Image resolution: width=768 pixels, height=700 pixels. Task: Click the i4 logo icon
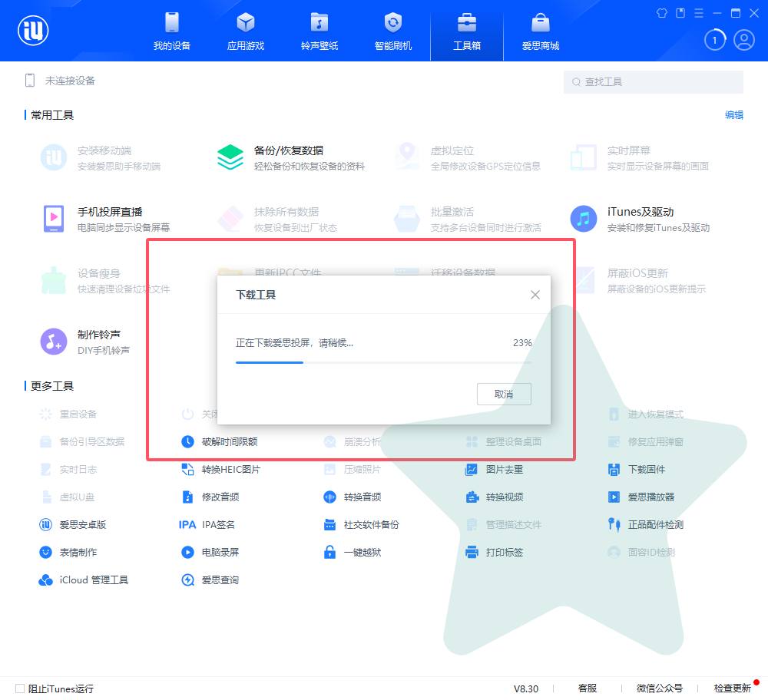(x=33, y=31)
